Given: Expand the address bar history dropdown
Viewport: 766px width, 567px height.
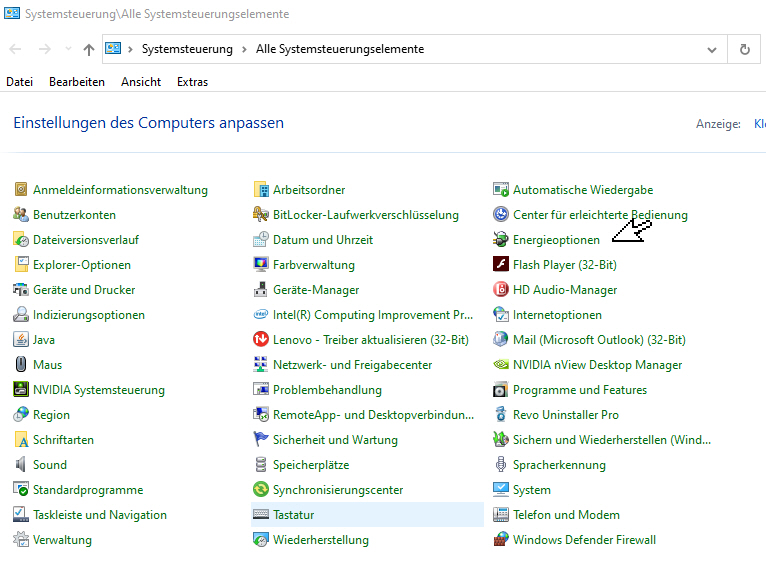Looking at the screenshot, I should click(x=712, y=49).
